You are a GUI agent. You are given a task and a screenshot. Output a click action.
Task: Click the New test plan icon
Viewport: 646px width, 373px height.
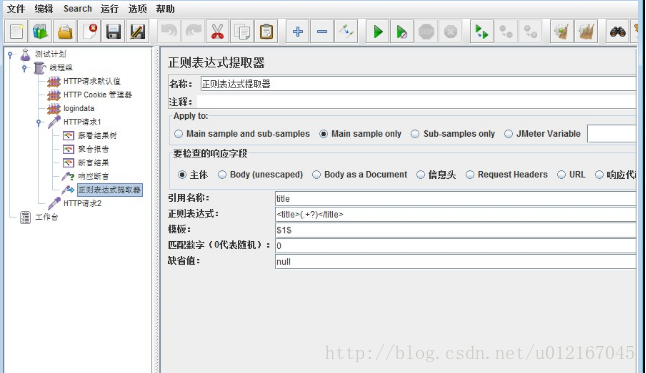tap(16, 31)
